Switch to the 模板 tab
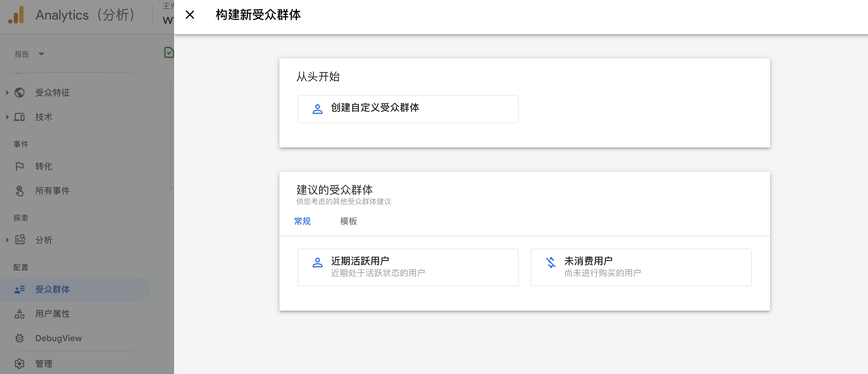The image size is (868, 374). 348,221
